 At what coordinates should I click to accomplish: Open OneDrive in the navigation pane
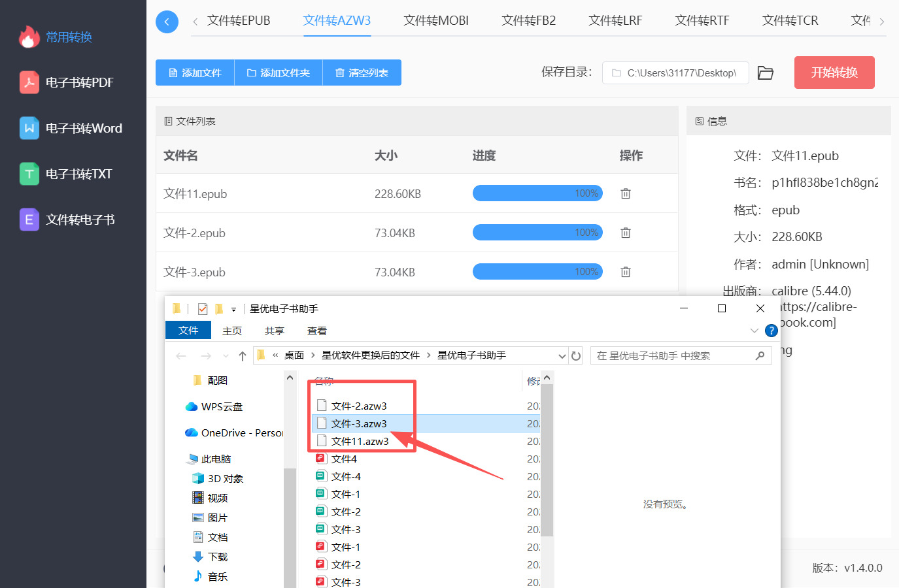point(234,433)
